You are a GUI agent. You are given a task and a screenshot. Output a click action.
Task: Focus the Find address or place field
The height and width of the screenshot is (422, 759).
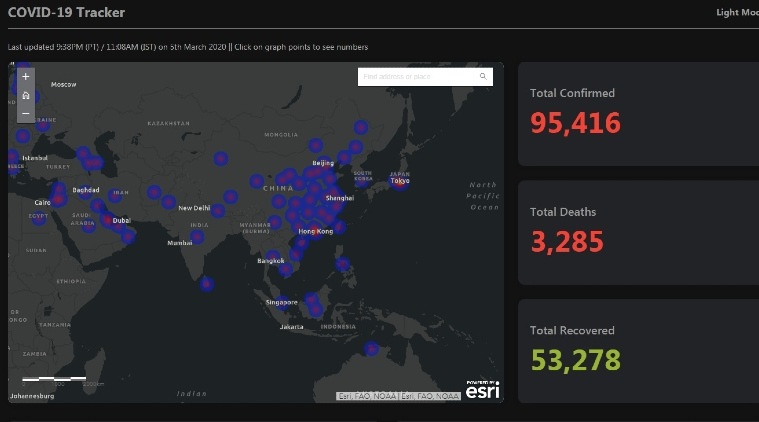[418, 77]
